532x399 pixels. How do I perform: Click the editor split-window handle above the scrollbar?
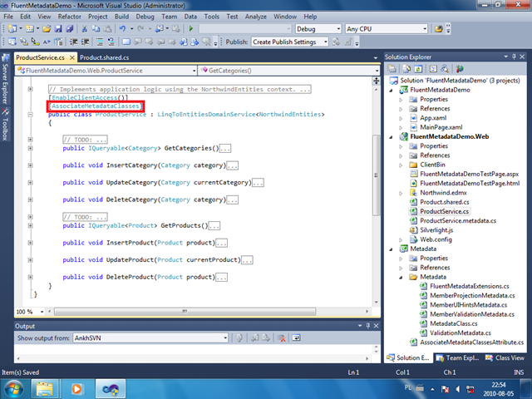(x=376, y=81)
